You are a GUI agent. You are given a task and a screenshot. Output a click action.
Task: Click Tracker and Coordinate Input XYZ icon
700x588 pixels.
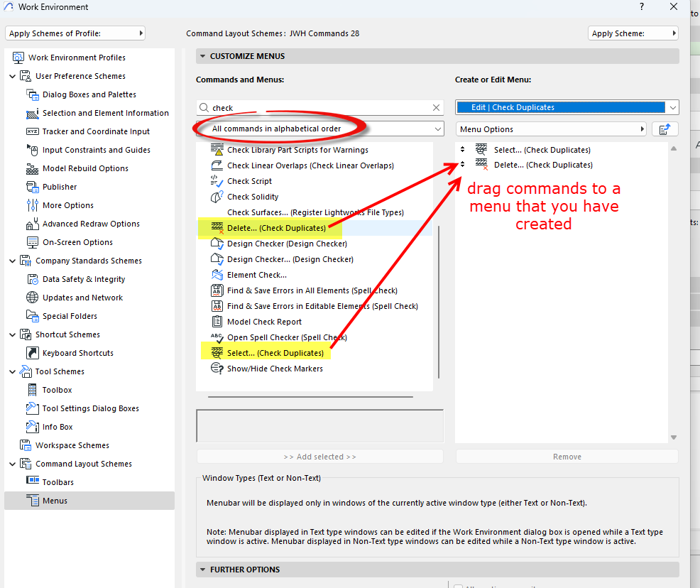pos(33,131)
